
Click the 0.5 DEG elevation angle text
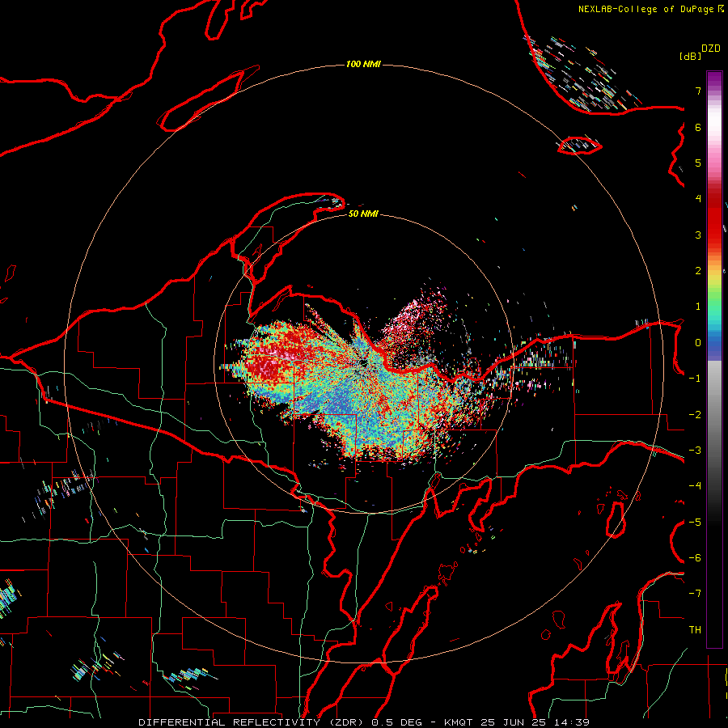(x=396, y=722)
